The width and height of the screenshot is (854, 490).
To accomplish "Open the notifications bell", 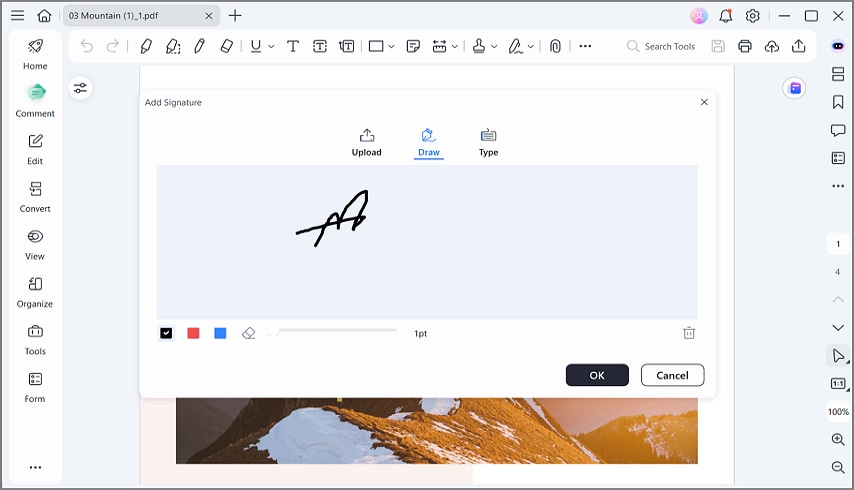I will pos(725,16).
